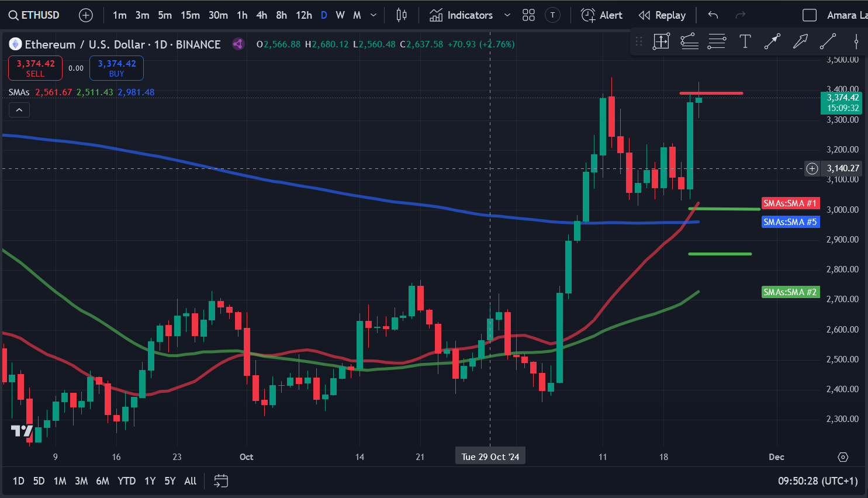Expand the indicators favorites dropdown arrow
The image size is (868, 498).
(507, 15)
